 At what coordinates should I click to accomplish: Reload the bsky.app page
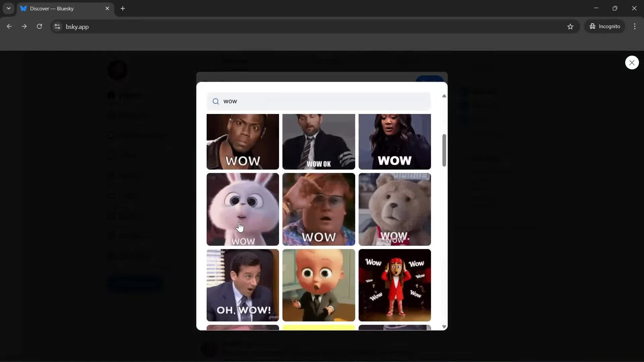[x=39, y=26]
